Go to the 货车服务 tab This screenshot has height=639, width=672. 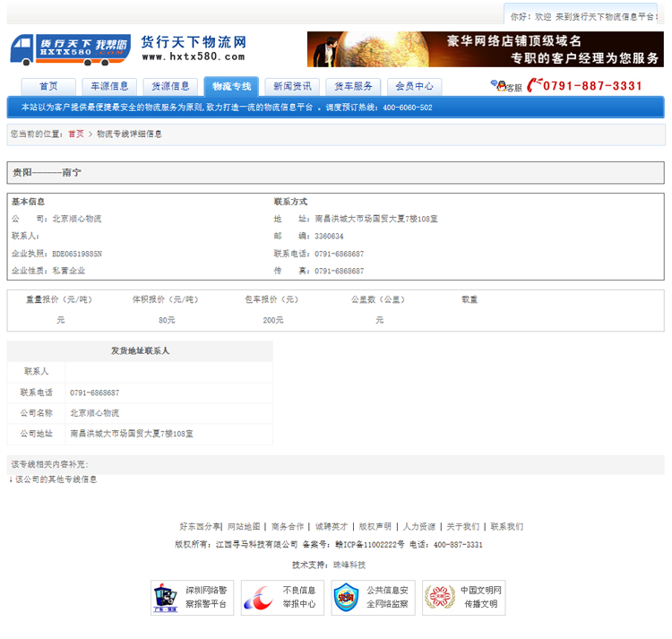coord(353,87)
